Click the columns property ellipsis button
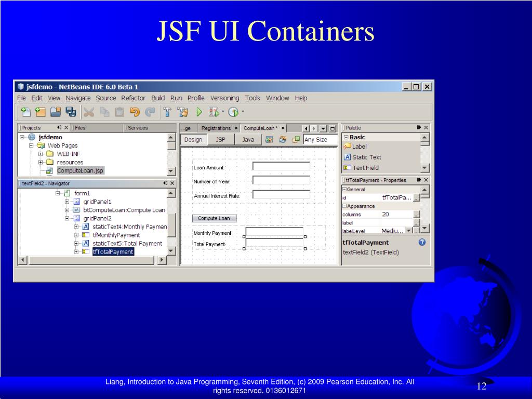Image resolution: width=532 pixels, height=399 pixels. click(417, 215)
